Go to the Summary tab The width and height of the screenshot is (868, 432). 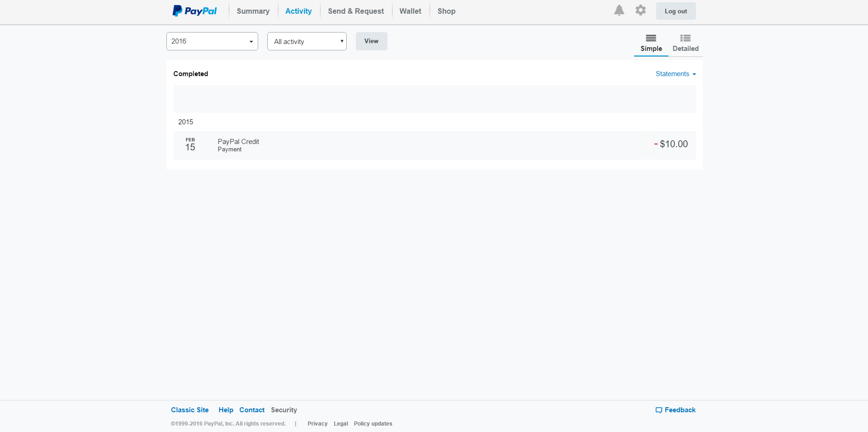click(x=253, y=11)
